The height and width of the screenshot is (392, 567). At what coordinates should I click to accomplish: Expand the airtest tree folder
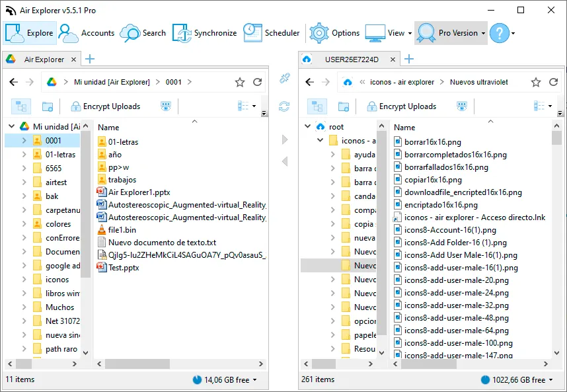click(x=24, y=182)
